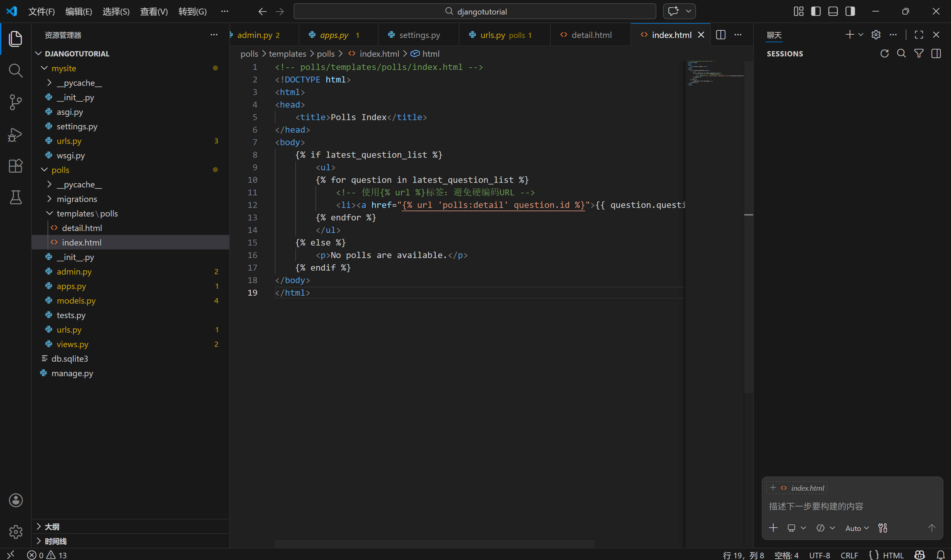Image resolution: width=951 pixels, height=560 pixels.
Task: Click split editor right icon
Action: tap(720, 35)
